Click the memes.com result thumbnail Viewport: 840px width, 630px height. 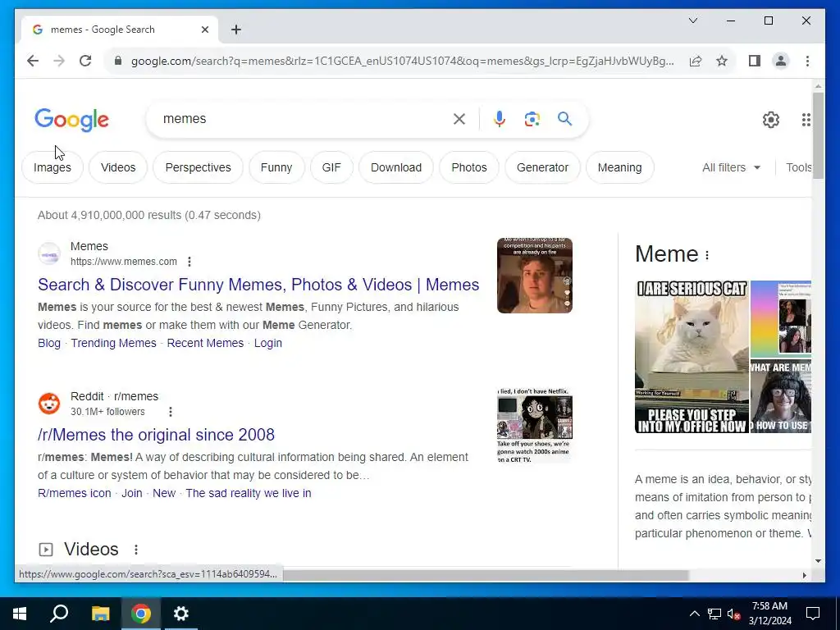535,276
